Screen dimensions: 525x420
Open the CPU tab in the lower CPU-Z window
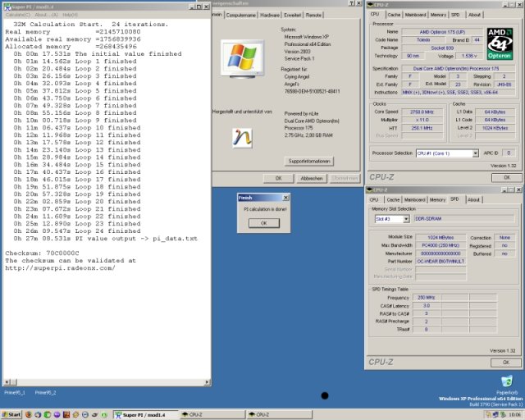point(374,199)
